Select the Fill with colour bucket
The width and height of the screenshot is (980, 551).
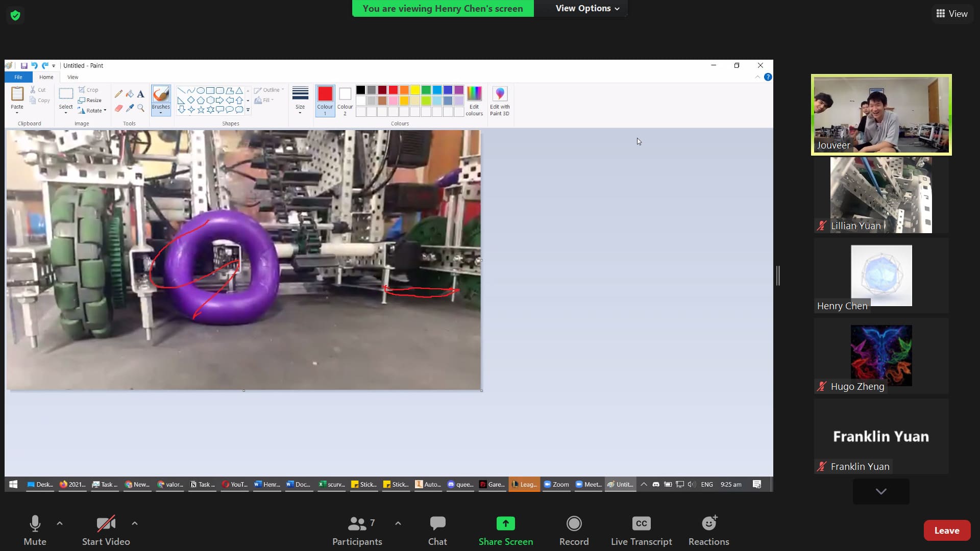coord(130,94)
